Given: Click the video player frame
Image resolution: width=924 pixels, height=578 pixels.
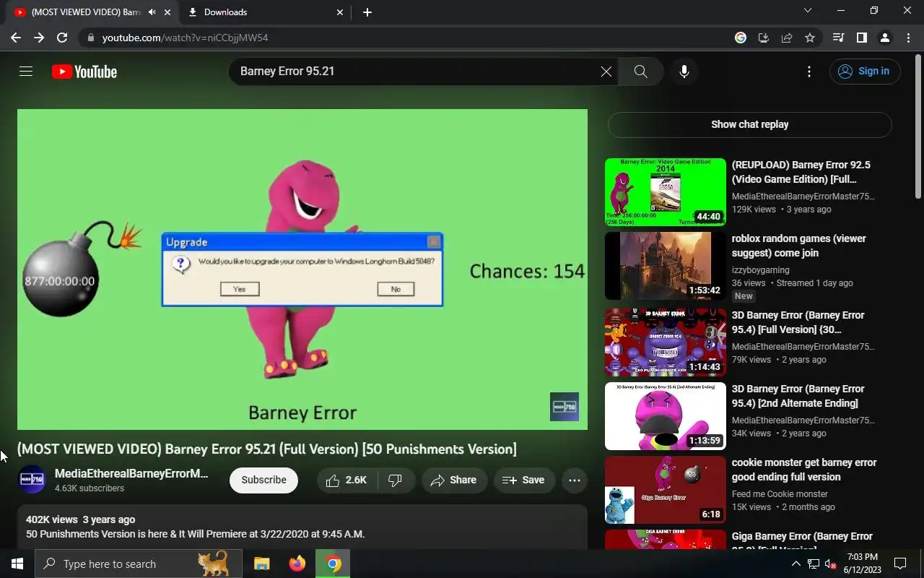Looking at the screenshot, I should 302,269.
